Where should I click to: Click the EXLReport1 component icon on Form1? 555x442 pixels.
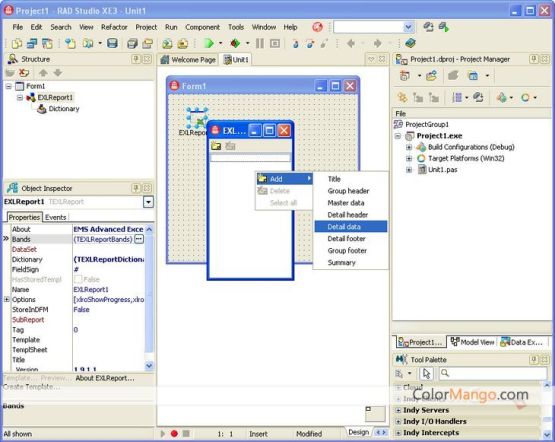pos(197,119)
